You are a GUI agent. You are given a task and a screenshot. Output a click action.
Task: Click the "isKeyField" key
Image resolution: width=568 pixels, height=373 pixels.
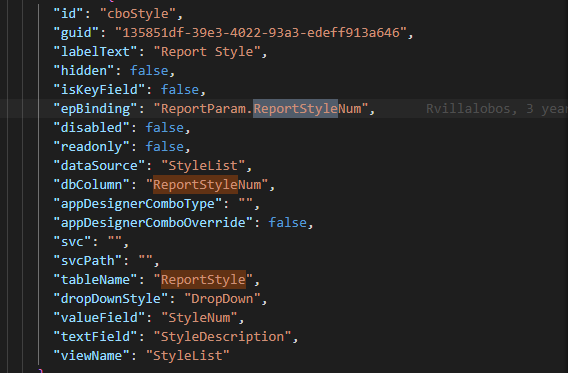[99, 90]
